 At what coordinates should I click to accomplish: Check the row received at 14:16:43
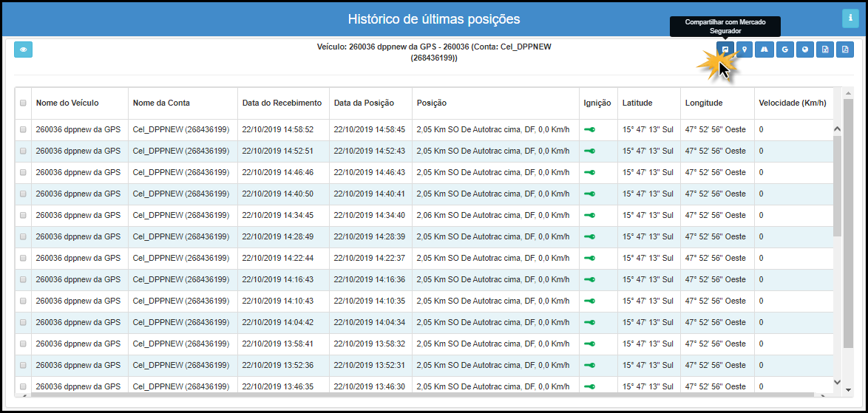click(23, 280)
